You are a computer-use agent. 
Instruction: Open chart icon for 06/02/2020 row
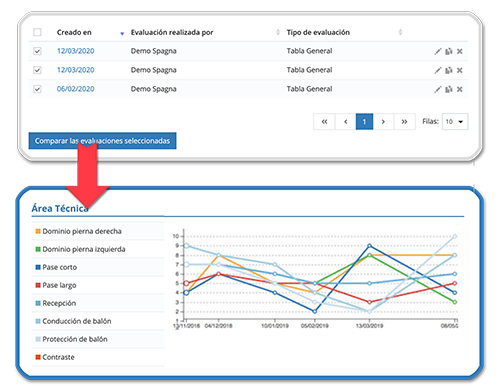tap(449, 89)
